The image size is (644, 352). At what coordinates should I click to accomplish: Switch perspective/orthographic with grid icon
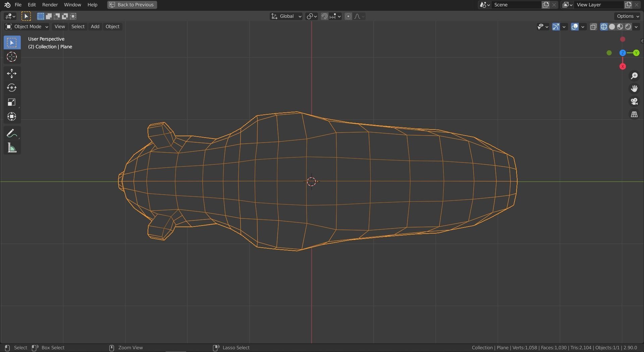coord(634,115)
